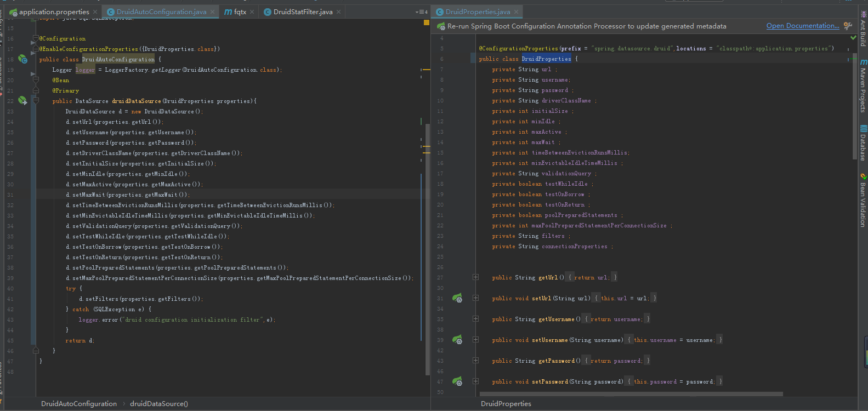Switch to application.properties tab

tap(54, 12)
